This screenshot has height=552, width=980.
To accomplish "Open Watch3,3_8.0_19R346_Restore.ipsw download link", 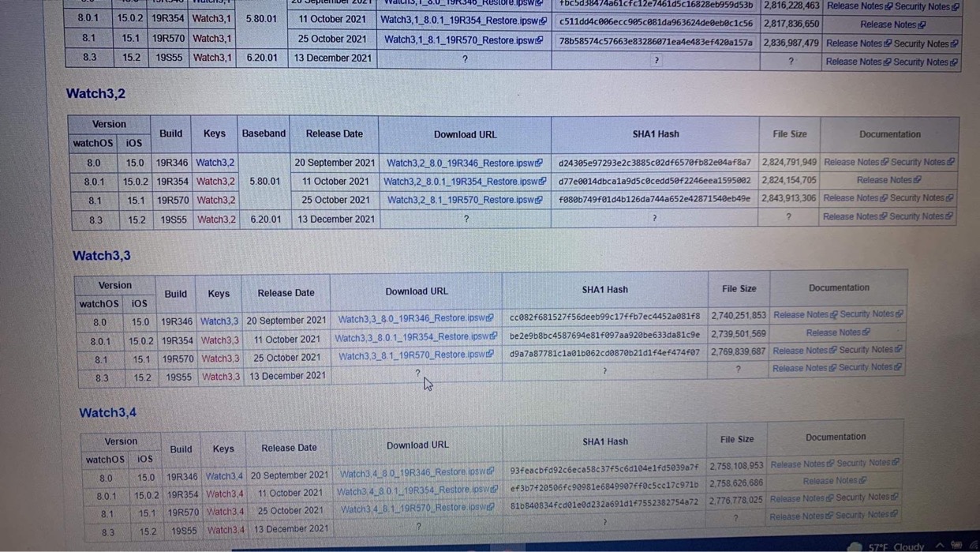I will pos(416,318).
